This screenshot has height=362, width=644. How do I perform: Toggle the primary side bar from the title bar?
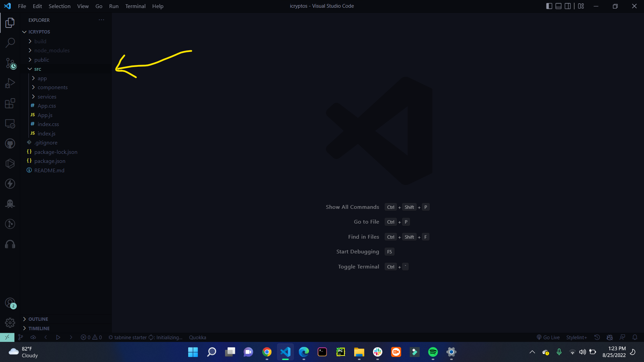(x=549, y=6)
